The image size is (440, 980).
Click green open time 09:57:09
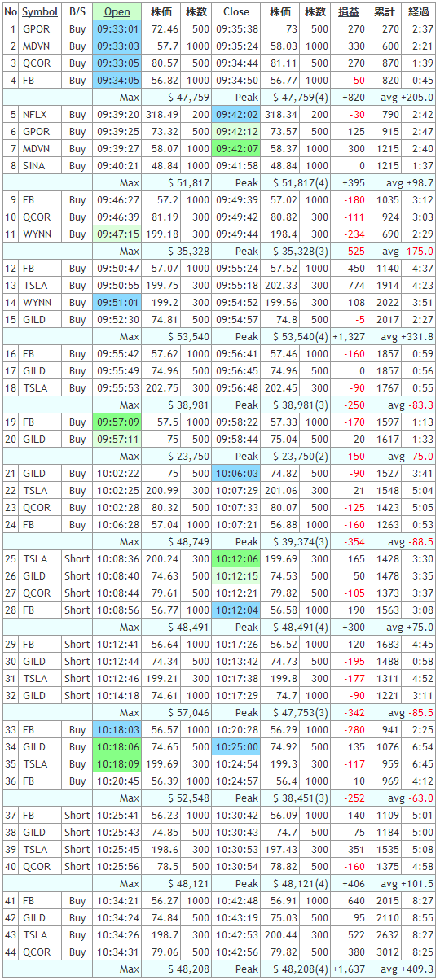coord(117,422)
